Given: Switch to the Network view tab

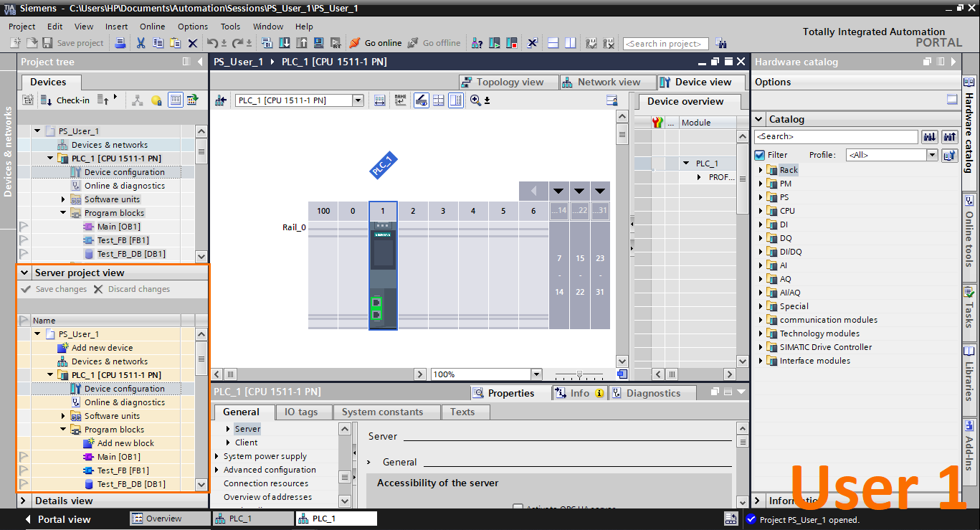Looking at the screenshot, I should (608, 82).
